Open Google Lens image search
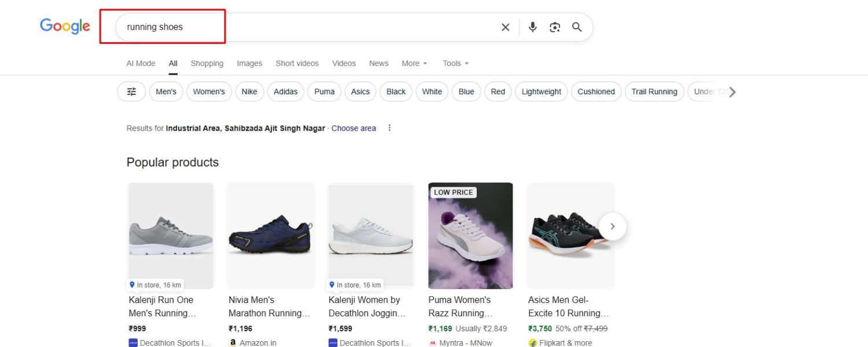Viewport: 868px width, 347px height. point(555,27)
